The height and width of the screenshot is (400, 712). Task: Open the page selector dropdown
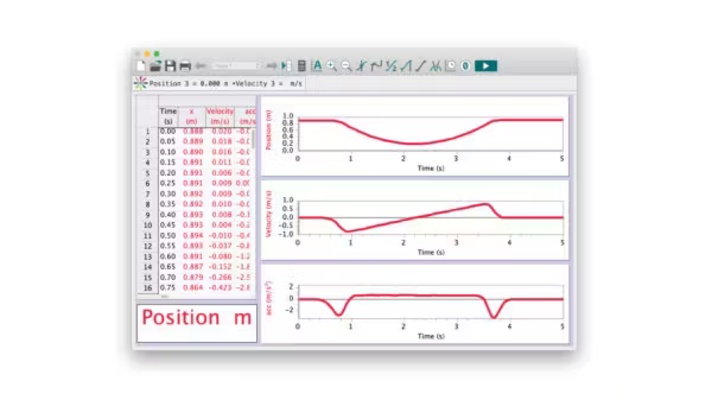(236, 66)
